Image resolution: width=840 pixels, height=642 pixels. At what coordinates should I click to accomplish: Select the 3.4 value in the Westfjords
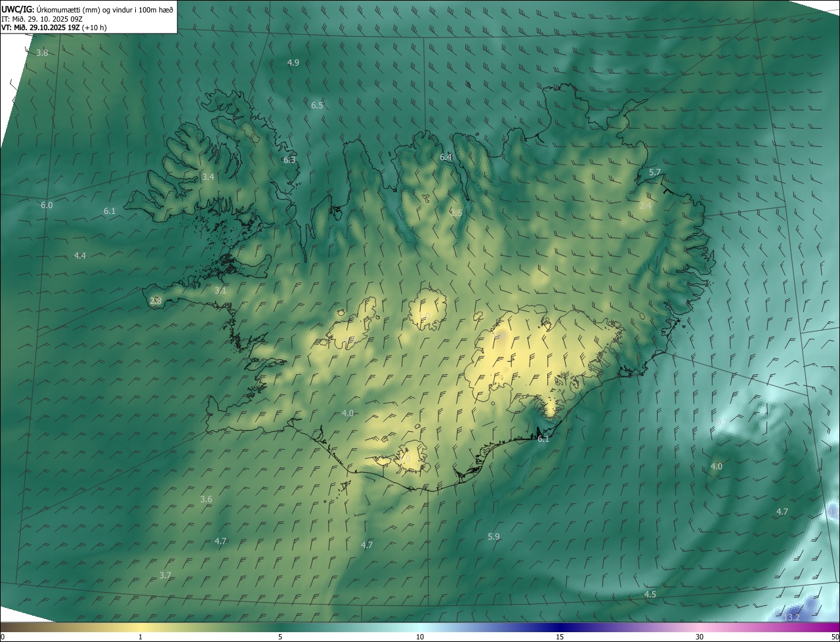click(x=208, y=177)
